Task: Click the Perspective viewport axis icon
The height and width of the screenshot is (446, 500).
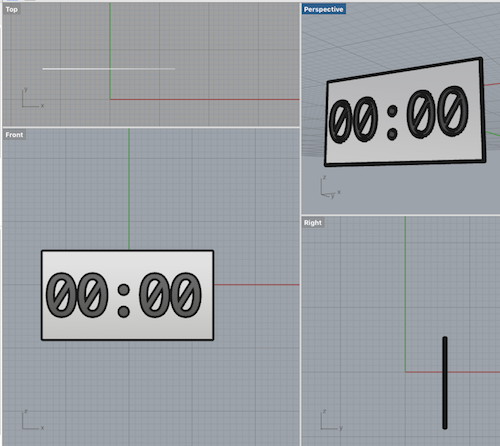Action: point(331,187)
